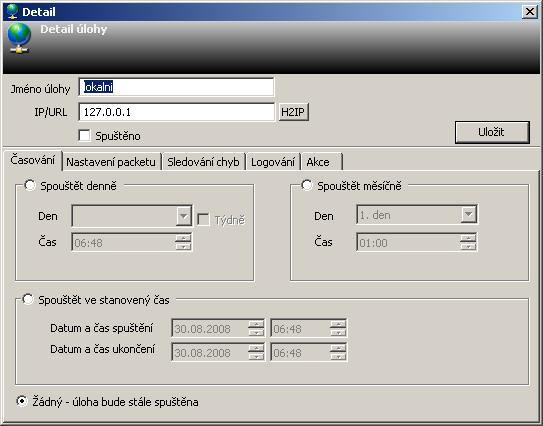Screen dimensions: 543x426
Task: Open the Sledování chyb tab
Action: (203, 162)
